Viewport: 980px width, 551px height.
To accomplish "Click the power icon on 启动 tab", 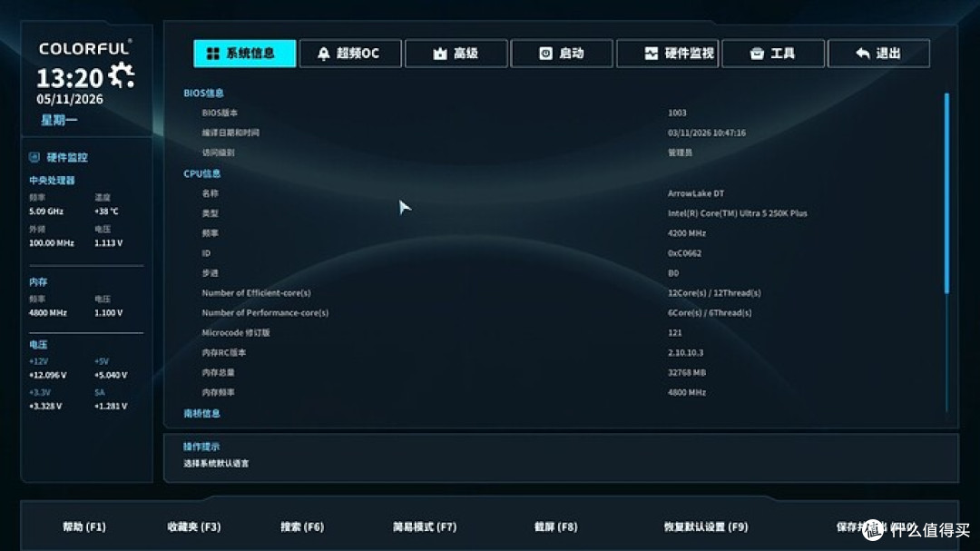I will point(545,54).
